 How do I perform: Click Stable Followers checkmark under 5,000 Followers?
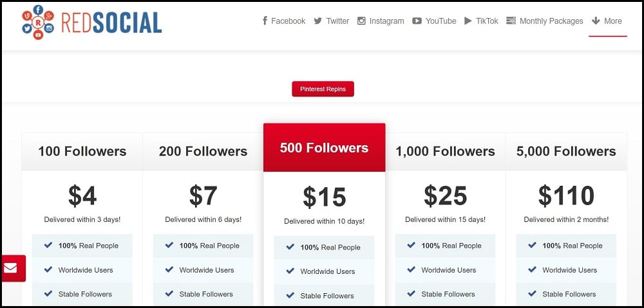(x=532, y=294)
